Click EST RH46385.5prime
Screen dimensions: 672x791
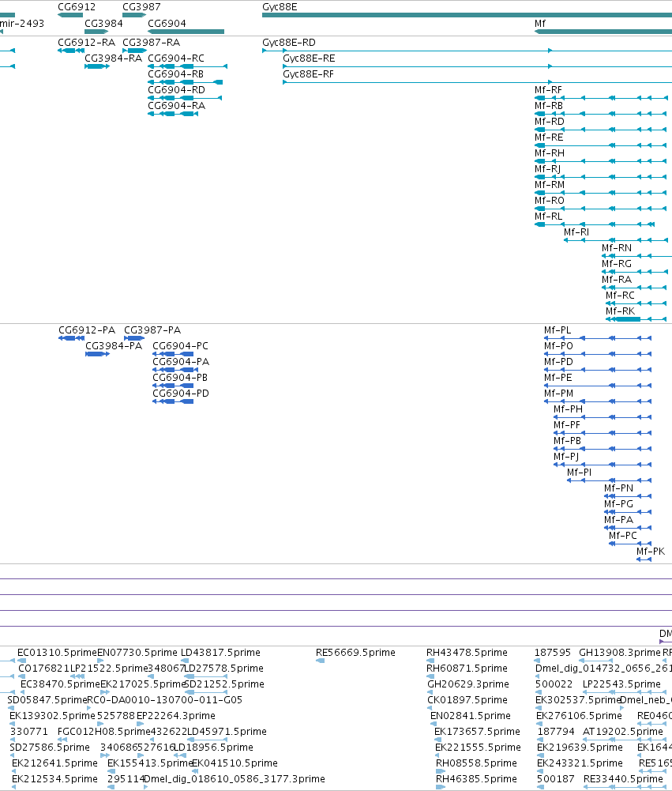click(476, 779)
